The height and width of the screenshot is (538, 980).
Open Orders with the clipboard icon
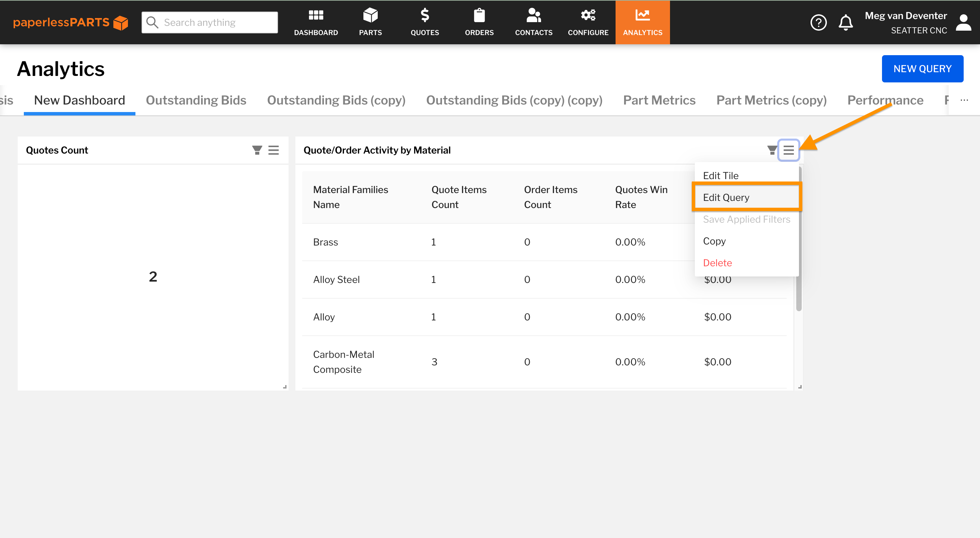click(x=479, y=15)
